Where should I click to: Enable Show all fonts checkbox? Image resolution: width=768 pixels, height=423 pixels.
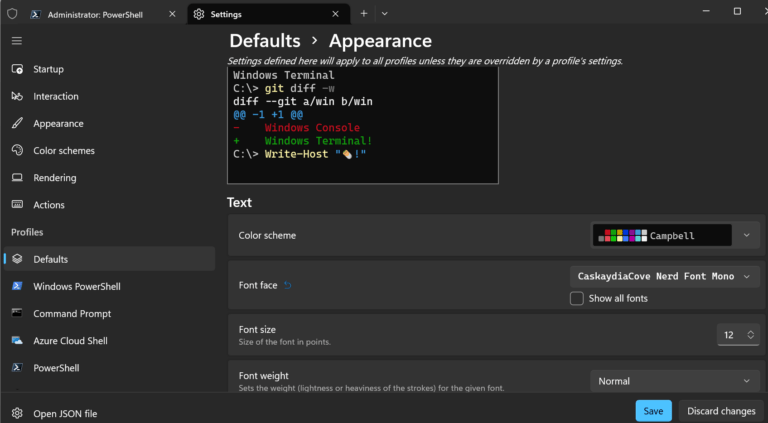(x=577, y=298)
